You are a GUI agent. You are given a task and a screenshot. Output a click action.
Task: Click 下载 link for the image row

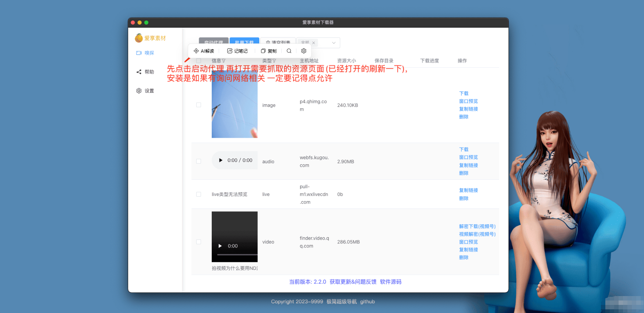pyautogui.click(x=464, y=94)
